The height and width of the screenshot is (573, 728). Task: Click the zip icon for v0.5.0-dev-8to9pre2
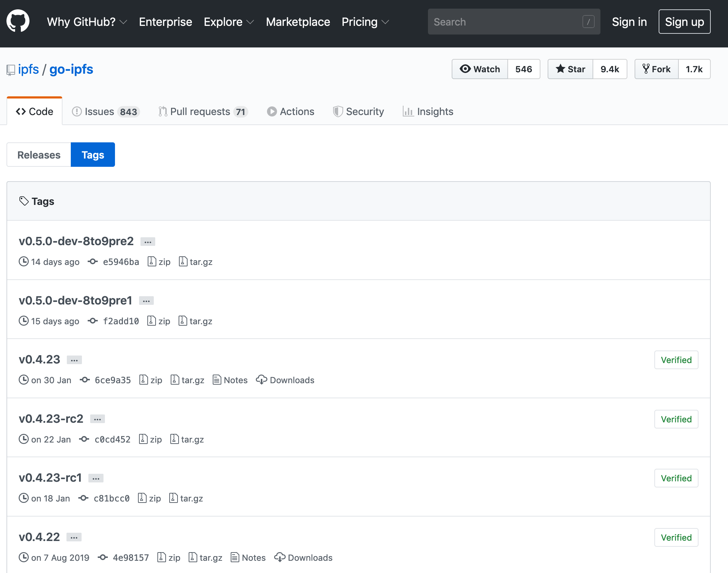152,261
